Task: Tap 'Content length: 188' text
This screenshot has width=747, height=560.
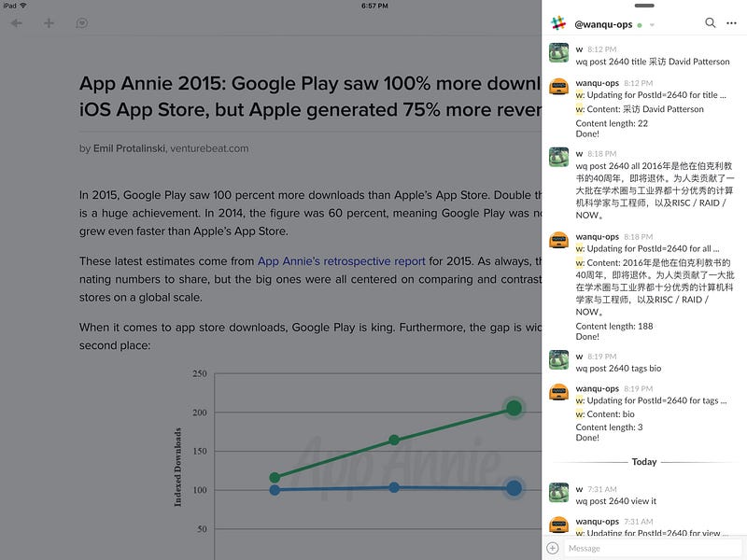Action: pos(614,326)
